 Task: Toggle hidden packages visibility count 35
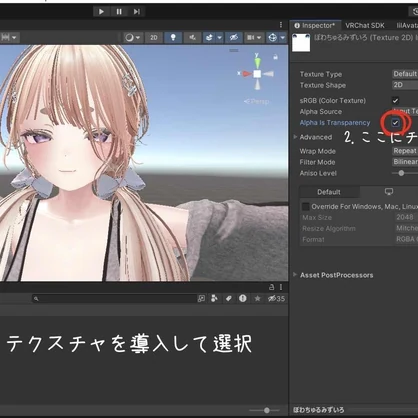[x=277, y=299]
